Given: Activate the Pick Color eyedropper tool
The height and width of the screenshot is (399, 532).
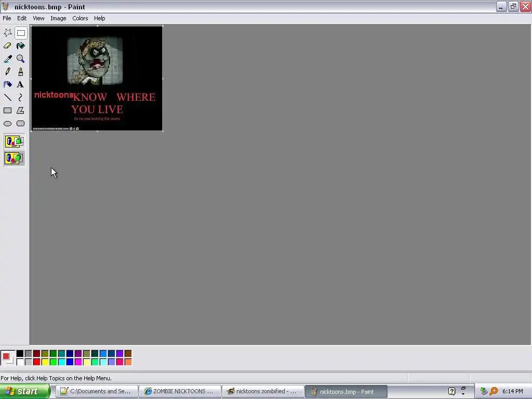Looking at the screenshot, I should [7, 59].
